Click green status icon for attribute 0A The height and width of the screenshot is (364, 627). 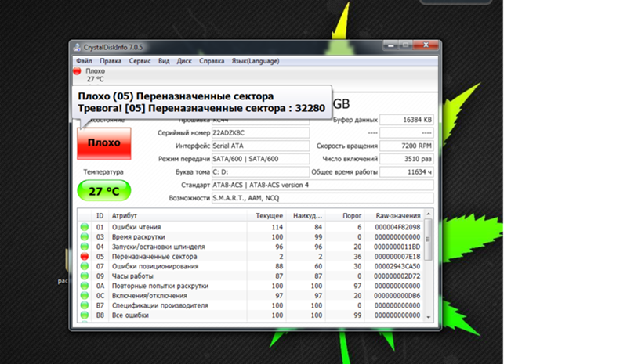(x=85, y=286)
